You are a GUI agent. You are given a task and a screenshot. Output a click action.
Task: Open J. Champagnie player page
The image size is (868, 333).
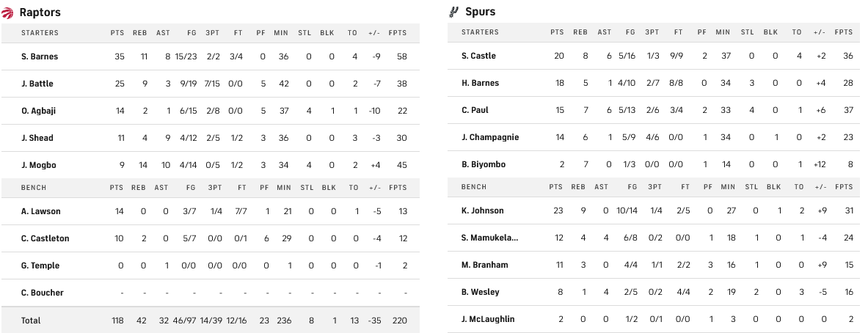coord(489,137)
